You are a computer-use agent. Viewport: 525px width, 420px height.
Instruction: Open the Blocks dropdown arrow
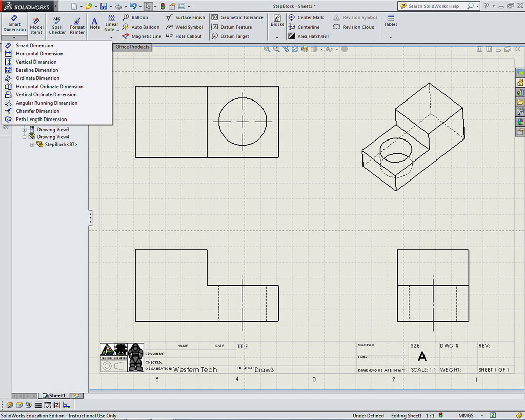coord(277,37)
